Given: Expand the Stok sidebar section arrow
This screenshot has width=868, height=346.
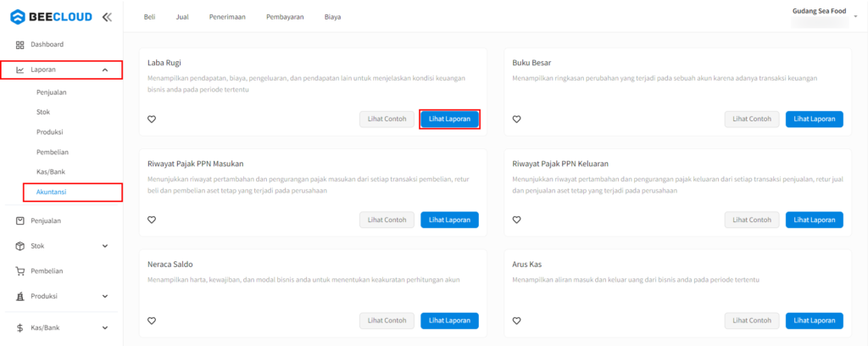Looking at the screenshot, I should coord(105,246).
